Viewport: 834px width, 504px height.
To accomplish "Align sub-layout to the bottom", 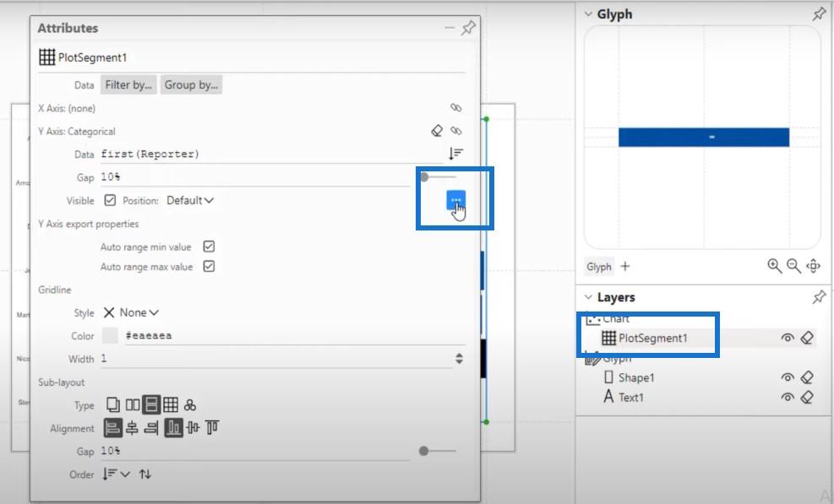I will tap(173, 427).
